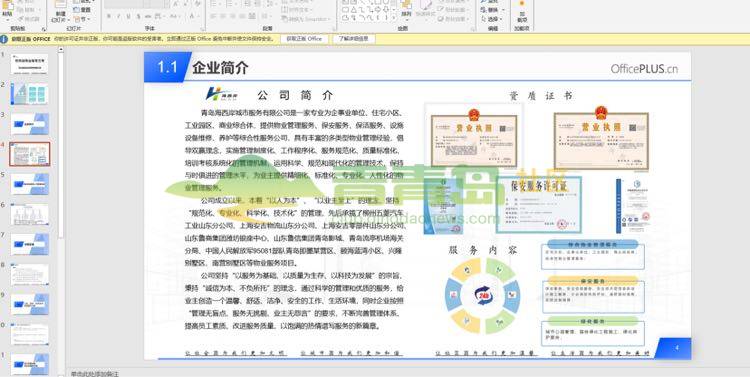Click the blue info icon in yellow bar
Image resolution: width=750 pixels, height=377 pixels.
[x=4, y=39]
